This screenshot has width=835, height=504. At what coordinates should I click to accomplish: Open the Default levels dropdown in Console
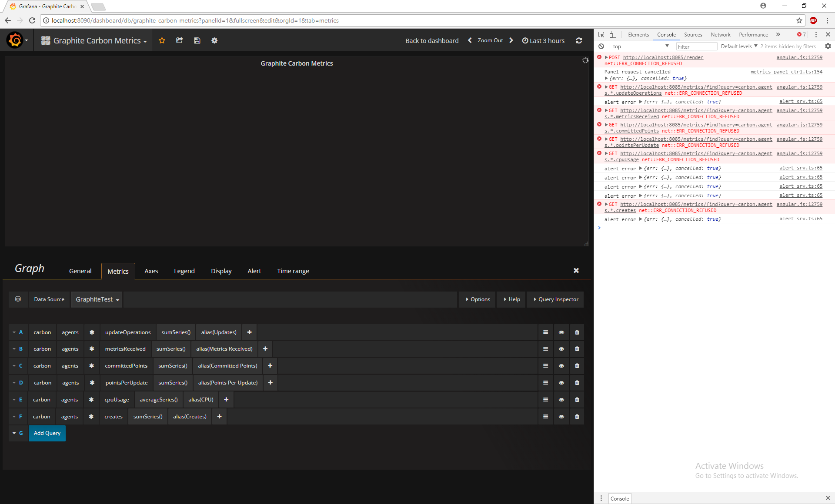click(738, 46)
